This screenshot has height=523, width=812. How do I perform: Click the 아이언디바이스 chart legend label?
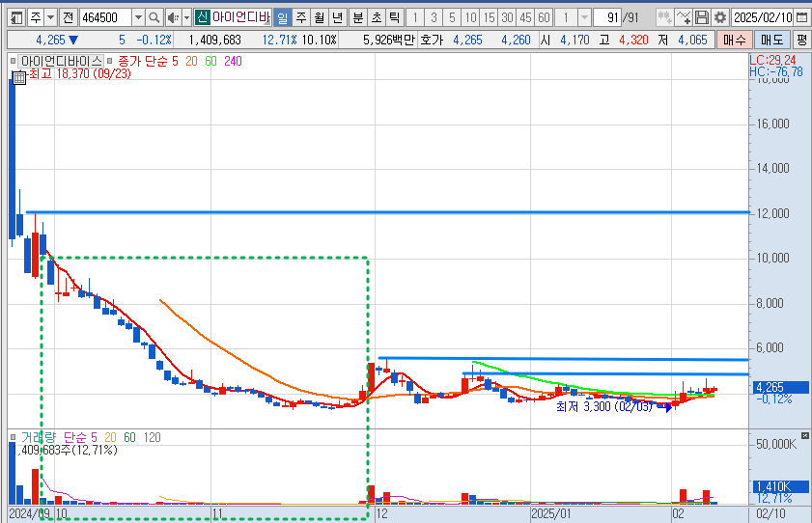(61, 61)
